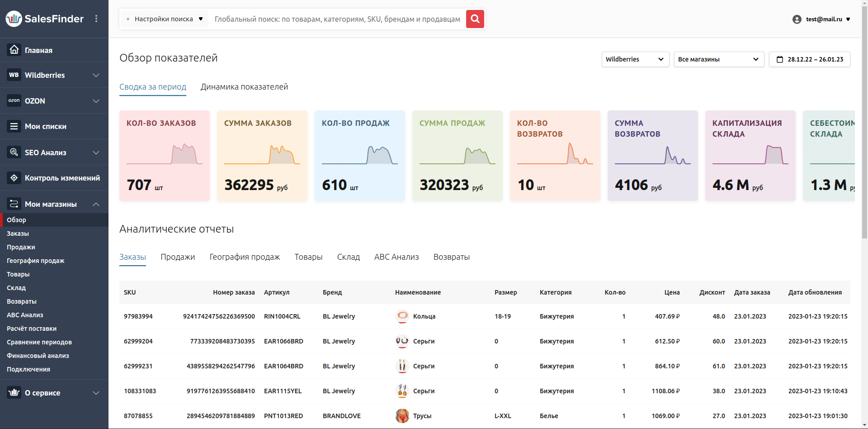The height and width of the screenshot is (429, 868).
Task: Click the SEO Анализ magnifier icon
Action: click(14, 152)
